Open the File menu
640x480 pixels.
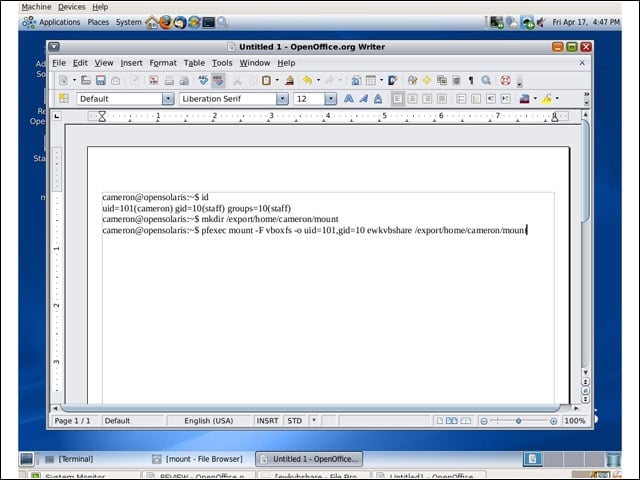(59, 63)
